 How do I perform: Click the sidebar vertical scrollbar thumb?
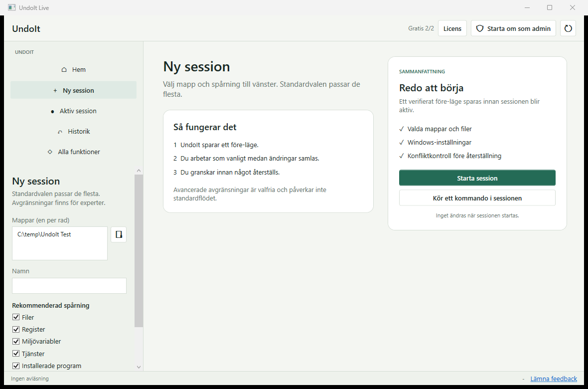tap(139, 251)
